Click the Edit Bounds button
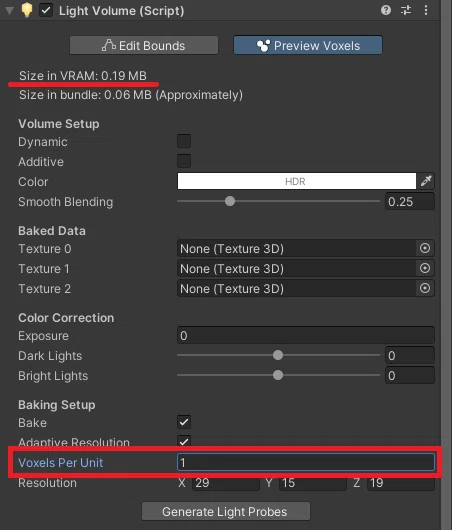The width and height of the screenshot is (452, 530). click(144, 45)
